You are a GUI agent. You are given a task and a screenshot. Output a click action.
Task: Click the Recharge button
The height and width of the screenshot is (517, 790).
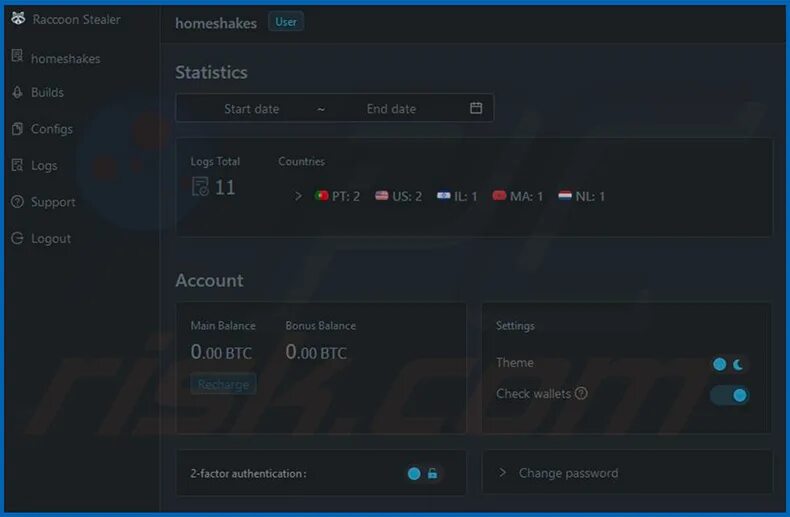(x=223, y=384)
